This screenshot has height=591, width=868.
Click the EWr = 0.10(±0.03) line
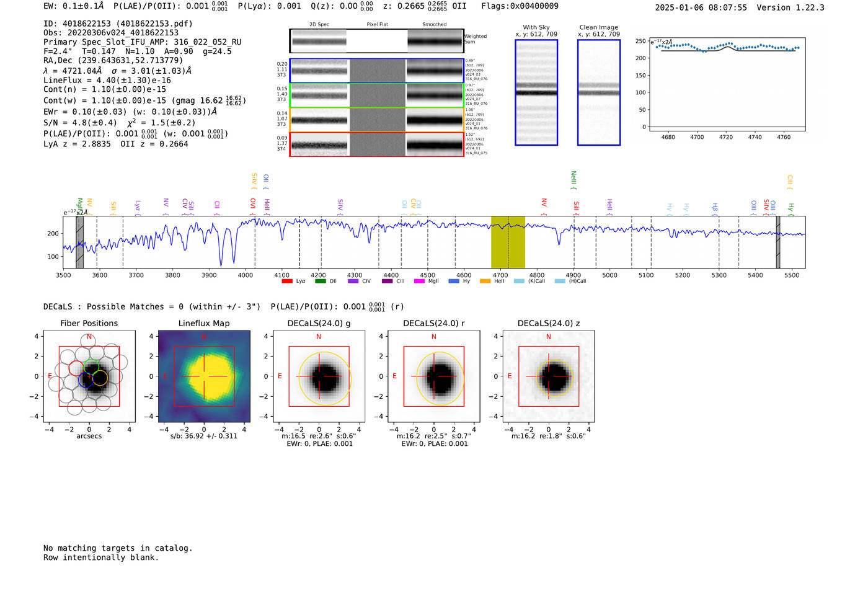coord(130,112)
